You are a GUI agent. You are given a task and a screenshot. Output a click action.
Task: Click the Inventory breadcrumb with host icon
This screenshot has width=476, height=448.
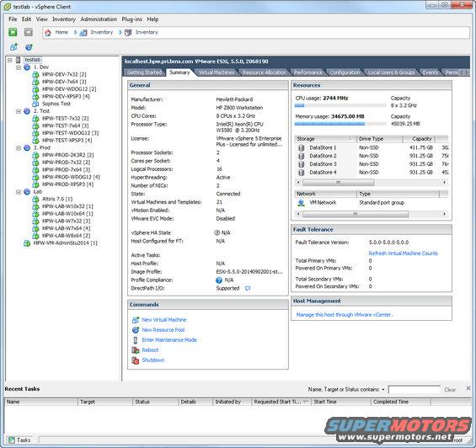(x=142, y=33)
